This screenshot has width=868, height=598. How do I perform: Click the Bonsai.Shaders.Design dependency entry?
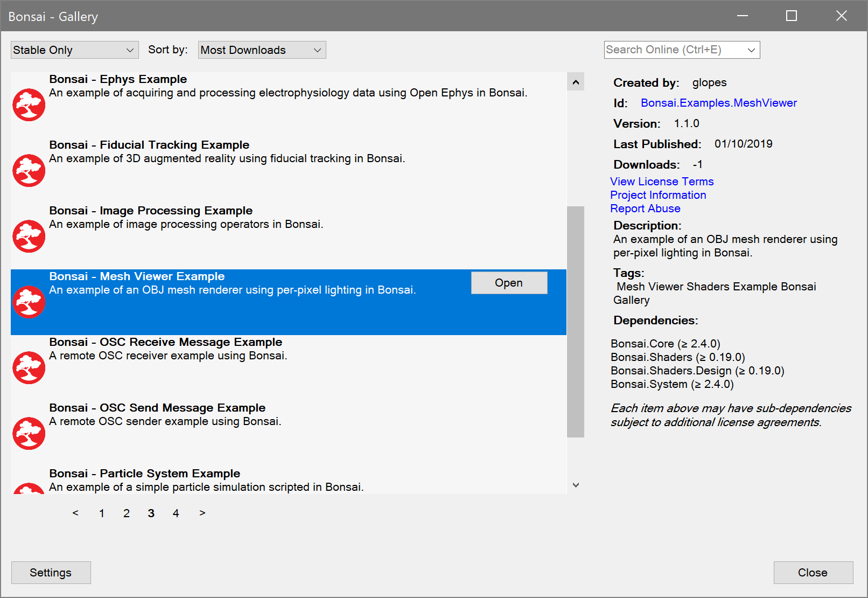697,371
